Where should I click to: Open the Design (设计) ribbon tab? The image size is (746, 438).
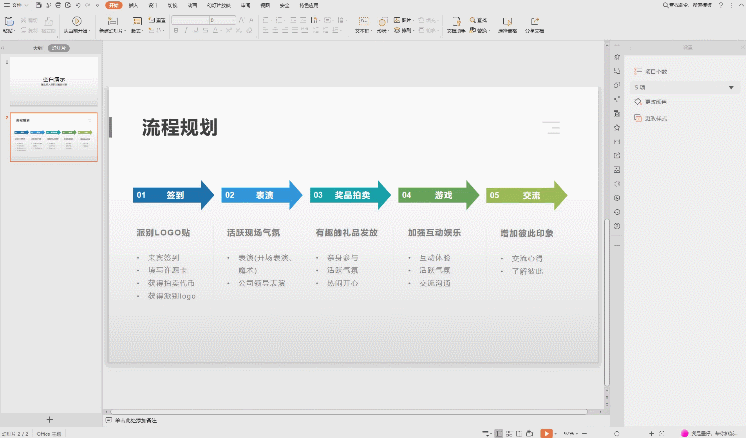pos(153,5)
